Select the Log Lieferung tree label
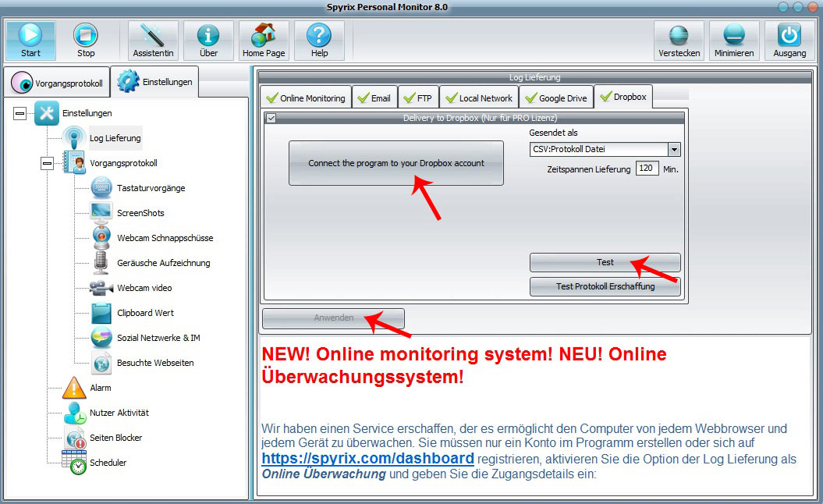The width and height of the screenshot is (823, 504). (115, 138)
